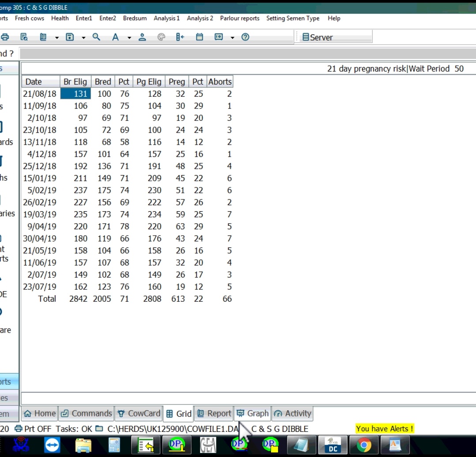This screenshot has height=457, width=476.
Task: Select the Total row Br Elig 2842
Action: (78, 299)
